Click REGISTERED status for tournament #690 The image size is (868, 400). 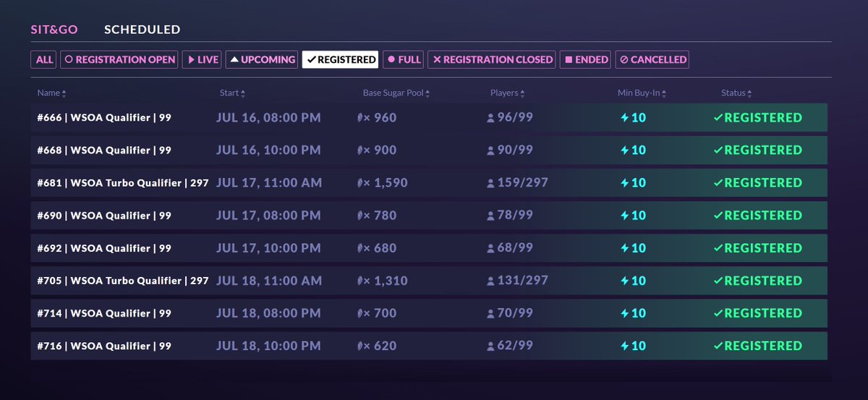(x=758, y=215)
